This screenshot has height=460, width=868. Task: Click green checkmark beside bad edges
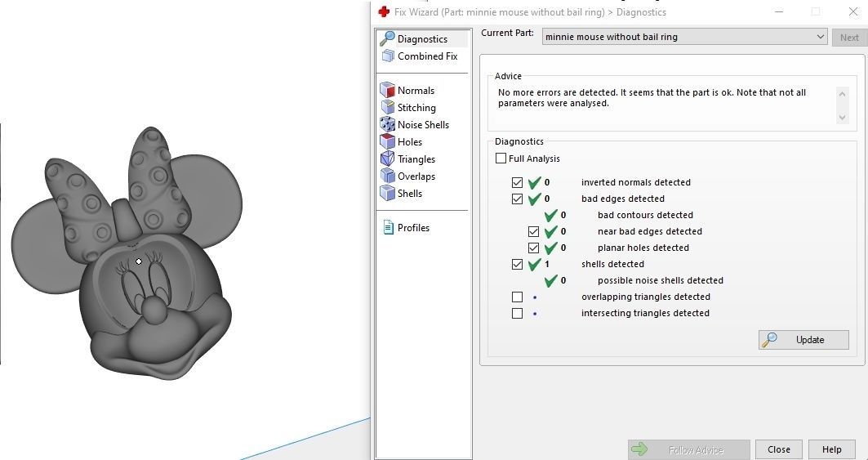(534, 199)
